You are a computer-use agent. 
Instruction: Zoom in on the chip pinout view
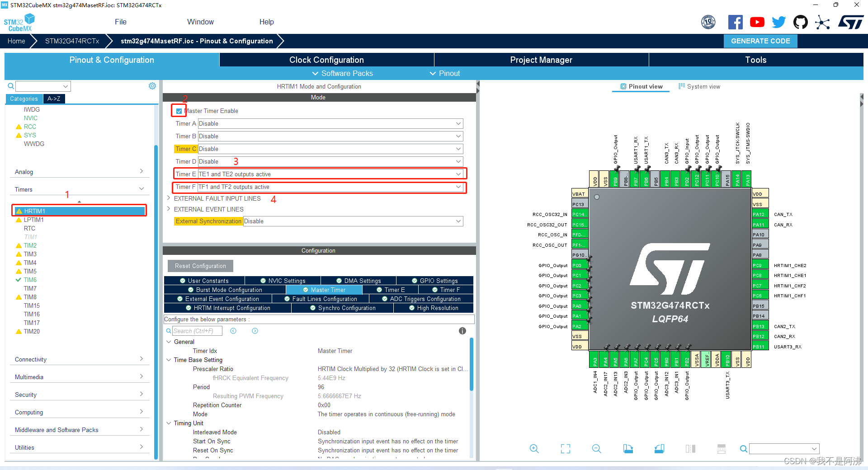tap(534, 449)
